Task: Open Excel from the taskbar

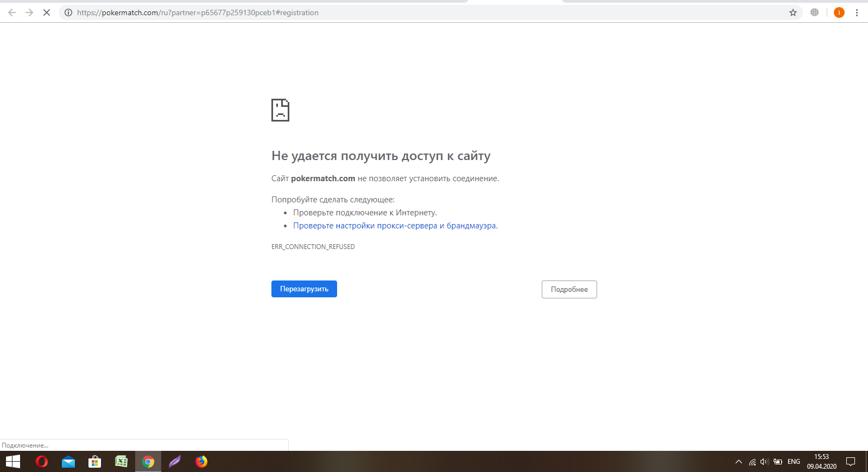Action: point(122,462)
